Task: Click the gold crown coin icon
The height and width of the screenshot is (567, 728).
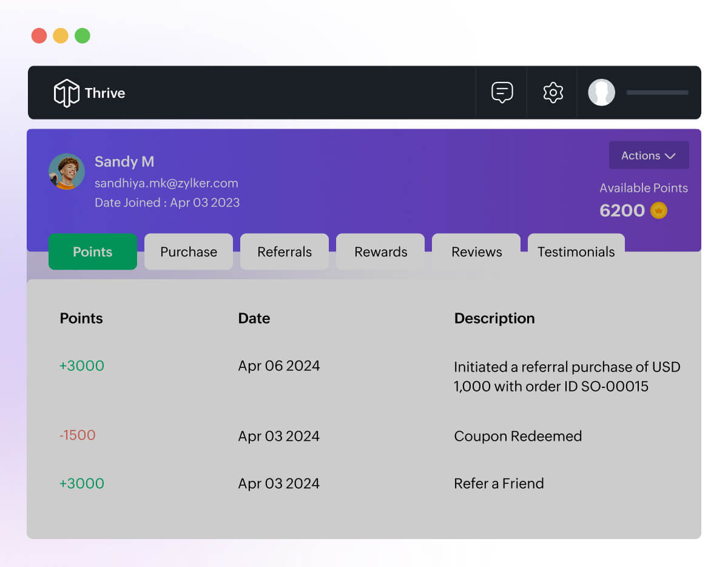Action: [659, 211]
